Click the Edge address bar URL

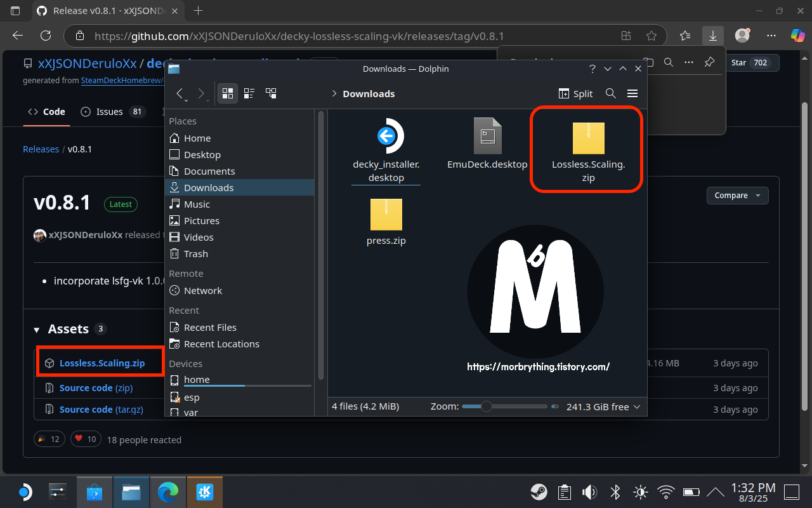(299, 36)
